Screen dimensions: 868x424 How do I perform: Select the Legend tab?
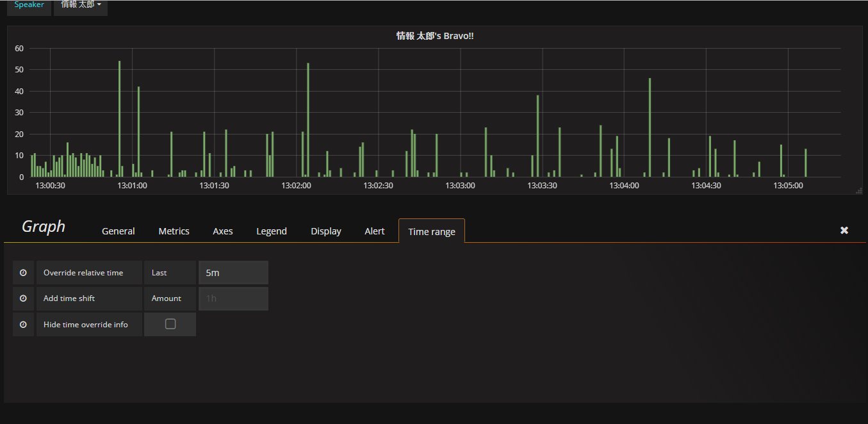pos(272,231)
